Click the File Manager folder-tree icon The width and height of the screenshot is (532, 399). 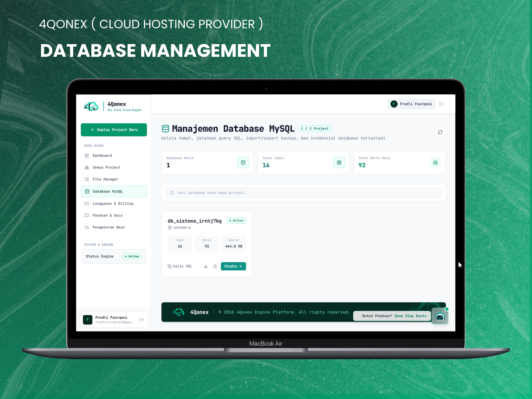point(87,179)
